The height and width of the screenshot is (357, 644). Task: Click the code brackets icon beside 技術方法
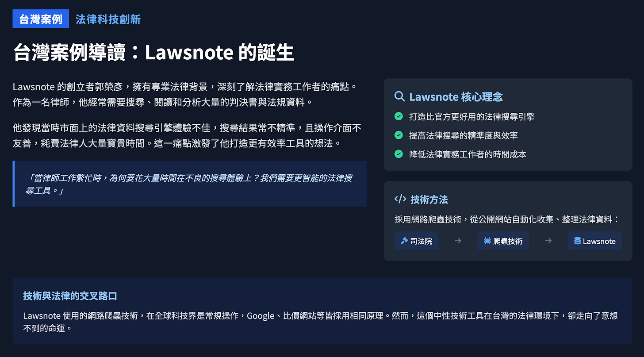(x=400, y=199)
